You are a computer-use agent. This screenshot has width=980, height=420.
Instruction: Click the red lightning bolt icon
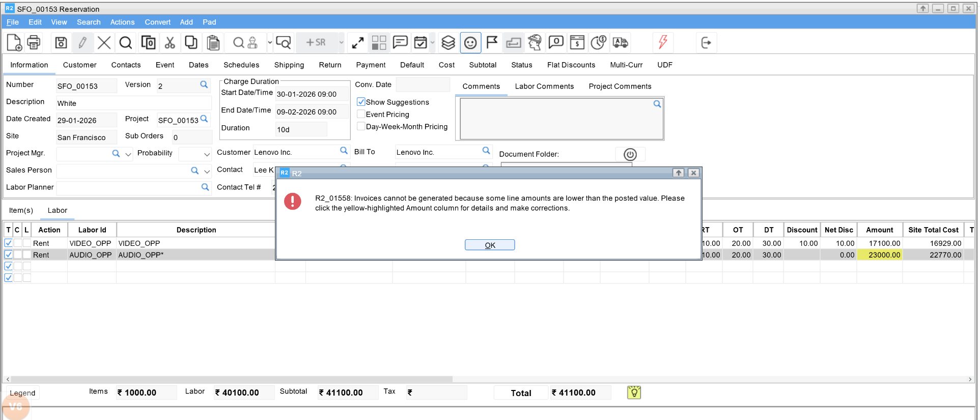[663, 42]
